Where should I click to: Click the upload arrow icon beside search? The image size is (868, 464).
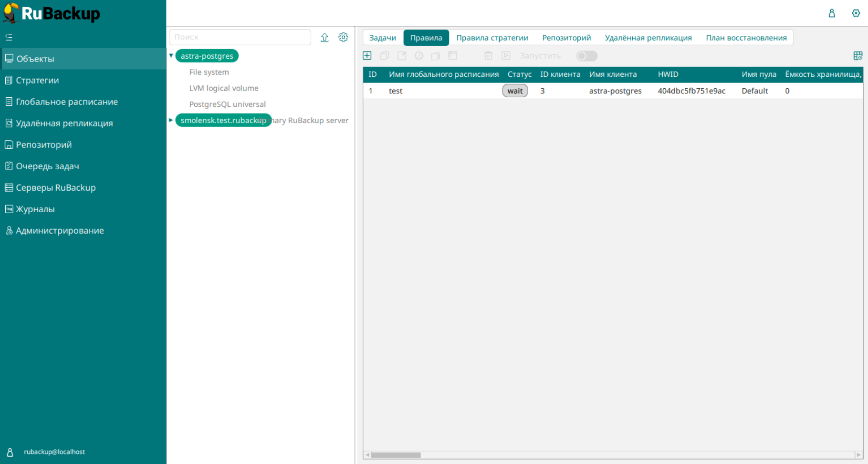coord(324,37)
